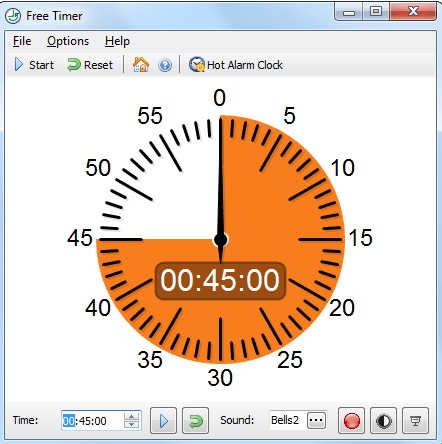Screen dimensions: 442x444
Task: Click the 20 label on the dial
Action: (342, 308)
